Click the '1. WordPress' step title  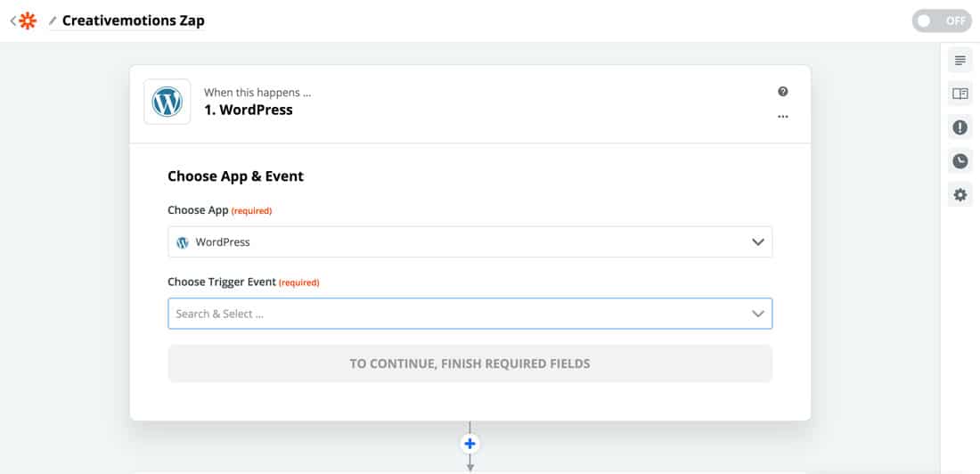point(249,110)
